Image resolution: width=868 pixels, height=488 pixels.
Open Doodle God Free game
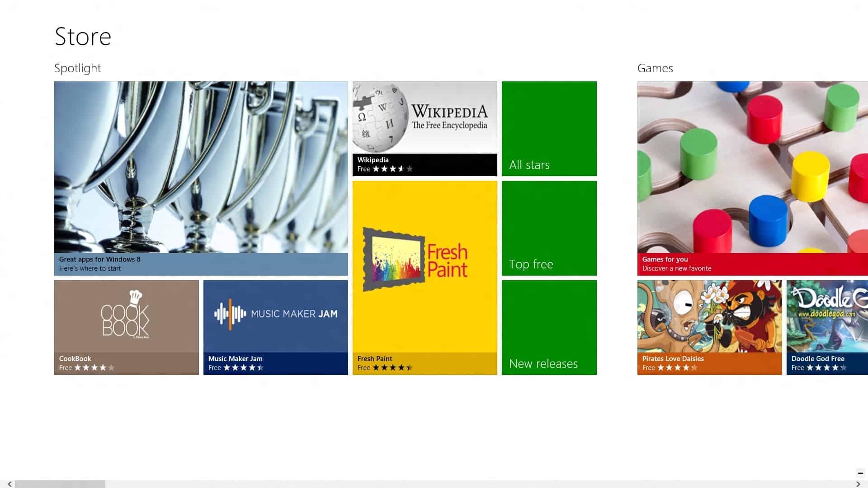point(827,328)
